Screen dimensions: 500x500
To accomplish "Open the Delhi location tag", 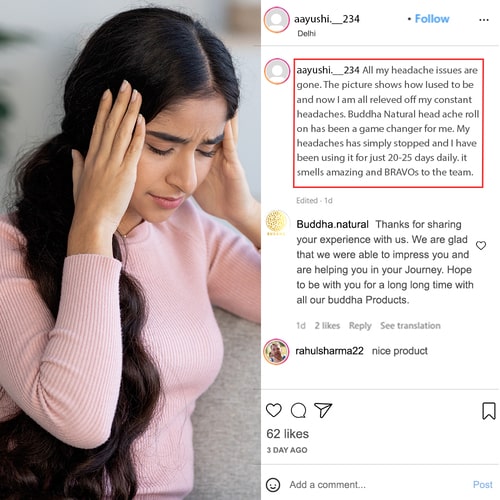I will click(306, 33).
